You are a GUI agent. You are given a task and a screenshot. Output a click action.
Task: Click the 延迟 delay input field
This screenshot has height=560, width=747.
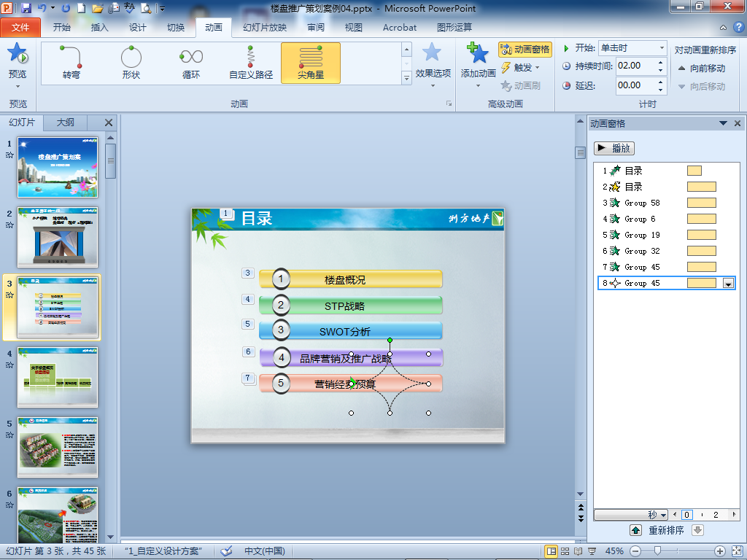[x=635, y=85]
